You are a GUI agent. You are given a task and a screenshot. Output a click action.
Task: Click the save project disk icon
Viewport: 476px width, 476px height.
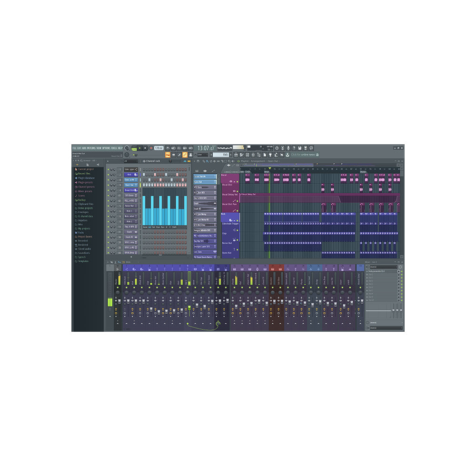coord(299,148)
